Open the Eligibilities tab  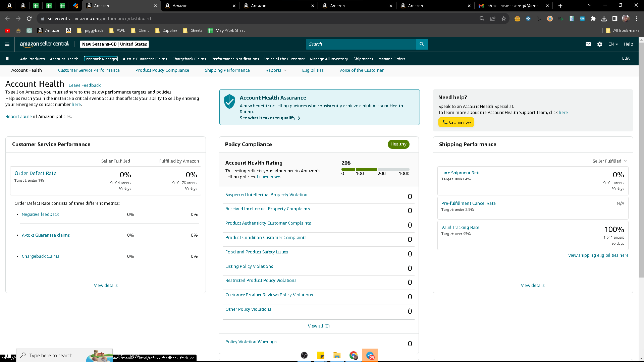tap(313, 70)
